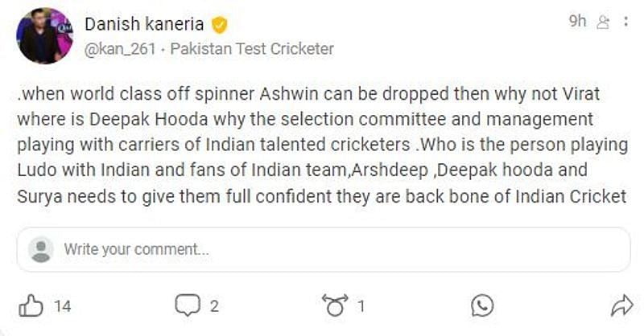Viewport: 644px width, 336px height.
Task: Open comments via the speech bubble icon
Action: click(187, 305)
